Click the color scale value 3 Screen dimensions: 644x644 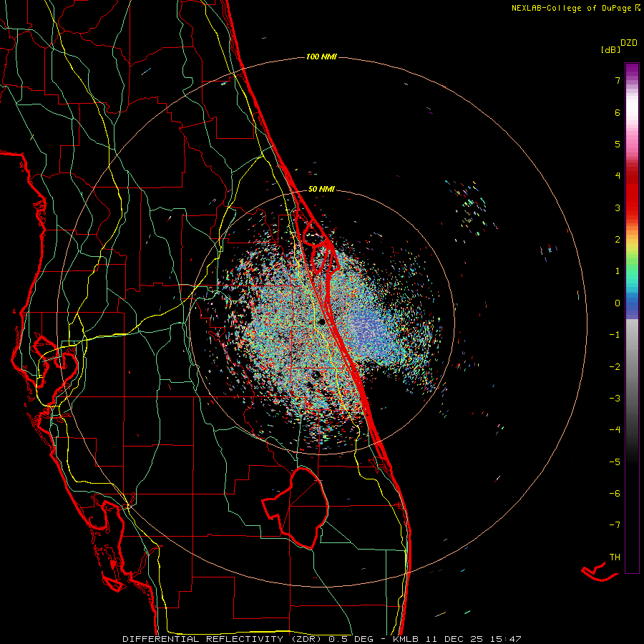tap(618, 208)
